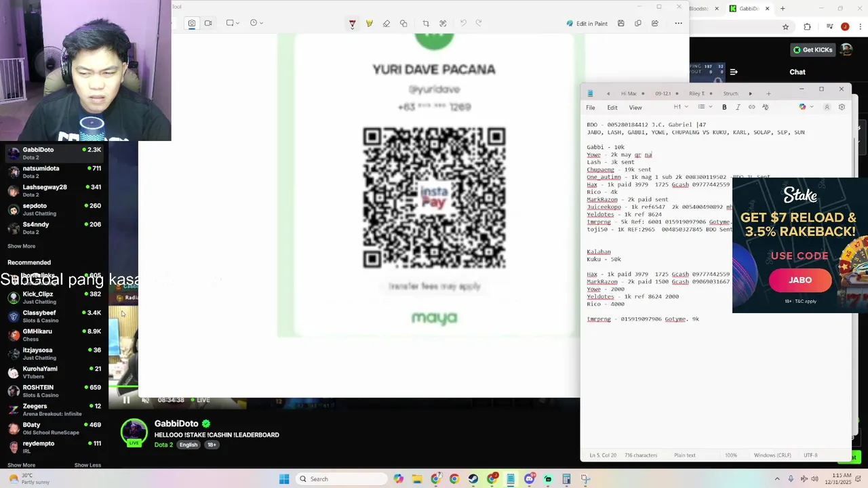The height and width of the screenshot is (488, 868).
Task: Click the upper Show More link
Action: [x=21, y=246]
